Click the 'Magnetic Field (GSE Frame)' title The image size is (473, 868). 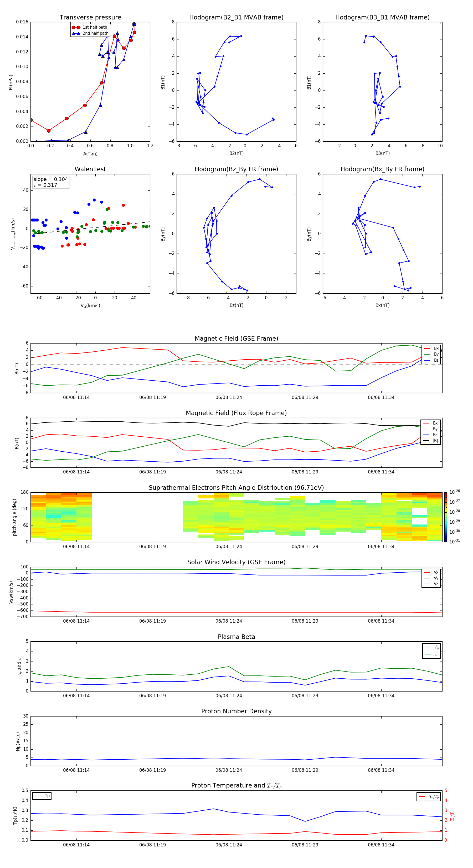tap(236, 339)
